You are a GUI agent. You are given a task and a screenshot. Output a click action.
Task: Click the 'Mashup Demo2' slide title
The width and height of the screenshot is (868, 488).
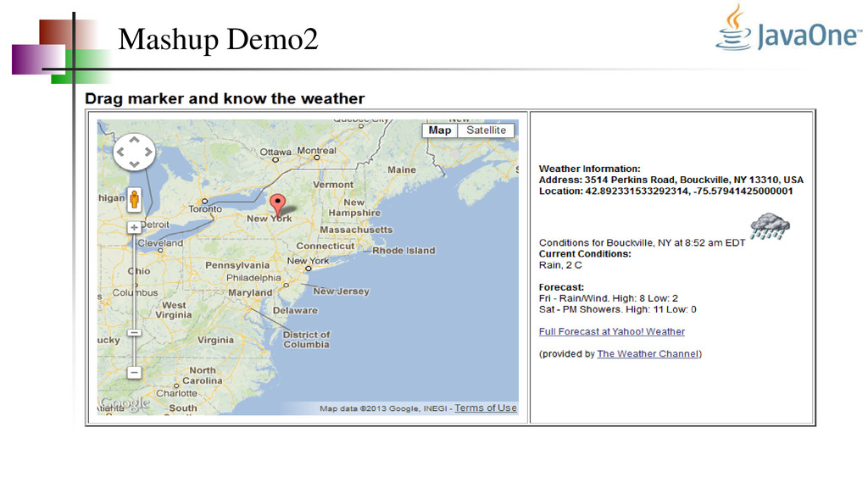coord(218,39)
